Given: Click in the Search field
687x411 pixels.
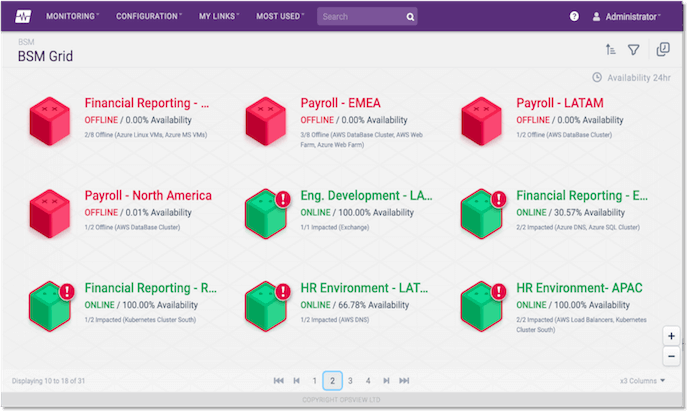Looking at the screenshot, I should tap(360, 17).
